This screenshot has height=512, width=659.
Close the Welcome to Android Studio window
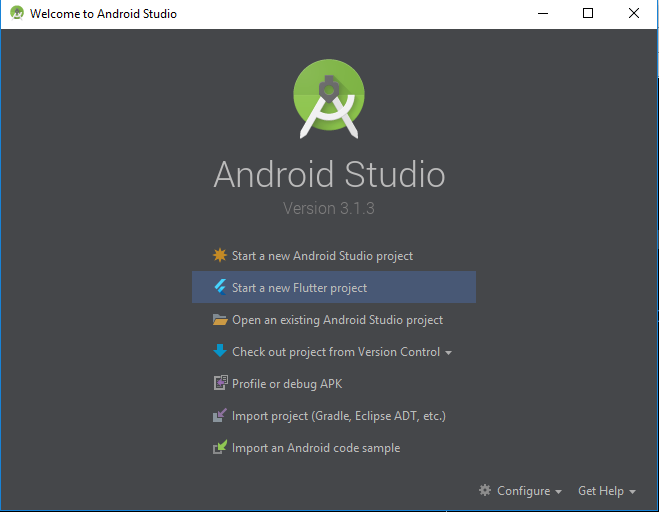[x=634, y=13]
